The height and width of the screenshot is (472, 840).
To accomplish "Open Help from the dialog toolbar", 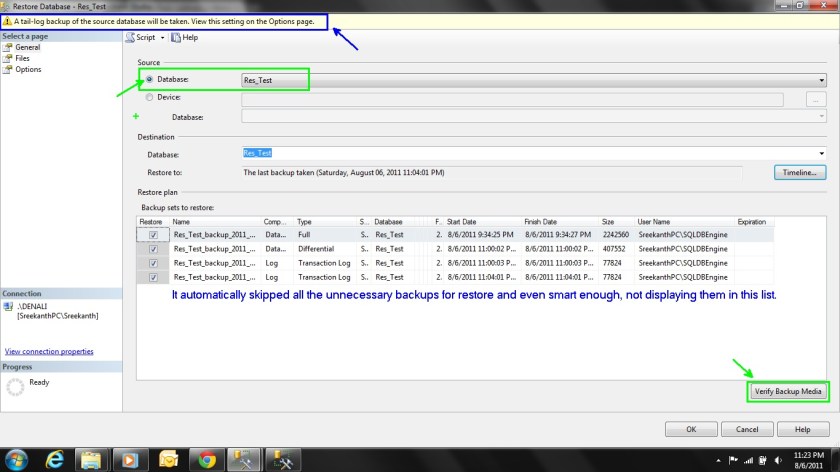I will [x=185, y=37].
